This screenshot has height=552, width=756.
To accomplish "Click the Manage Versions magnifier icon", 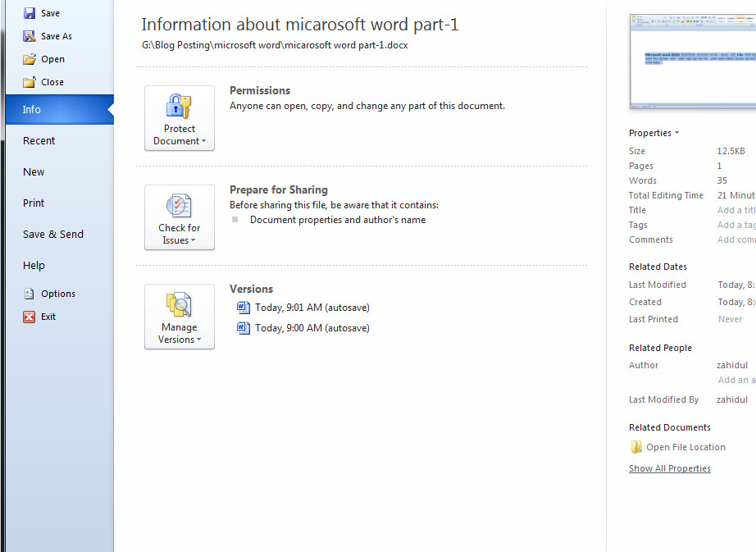I will (x=179, y=304).
